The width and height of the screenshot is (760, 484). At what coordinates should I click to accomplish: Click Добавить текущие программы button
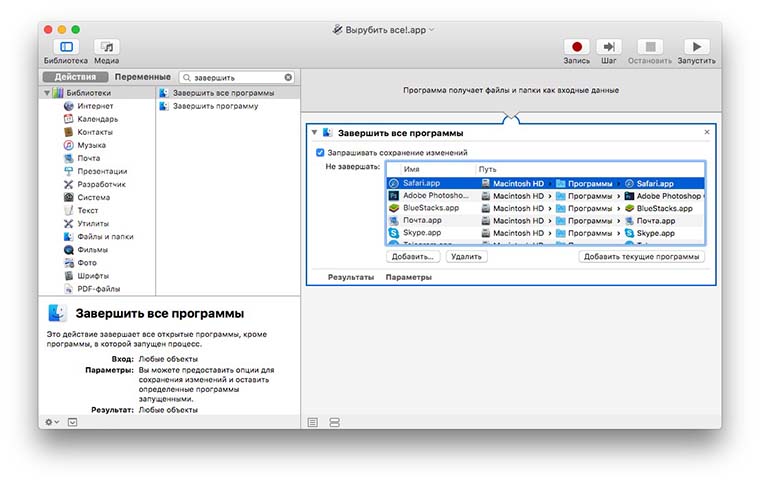[641, 256]
